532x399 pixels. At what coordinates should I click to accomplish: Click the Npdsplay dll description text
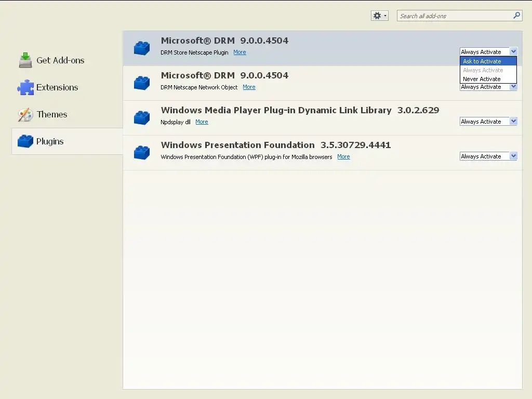(176, 122)
